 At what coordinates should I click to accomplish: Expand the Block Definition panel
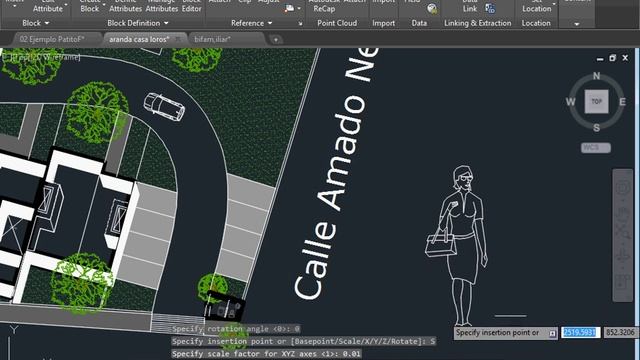(138, 23)
